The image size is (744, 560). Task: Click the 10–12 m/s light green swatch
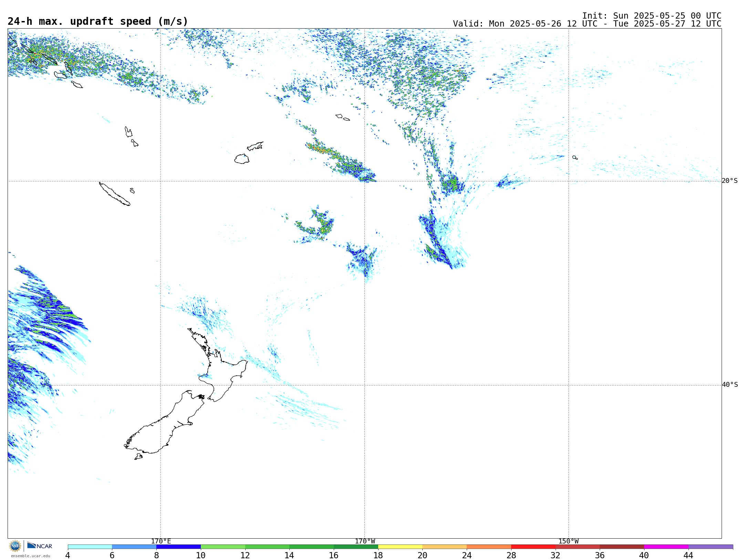point(223,547)
